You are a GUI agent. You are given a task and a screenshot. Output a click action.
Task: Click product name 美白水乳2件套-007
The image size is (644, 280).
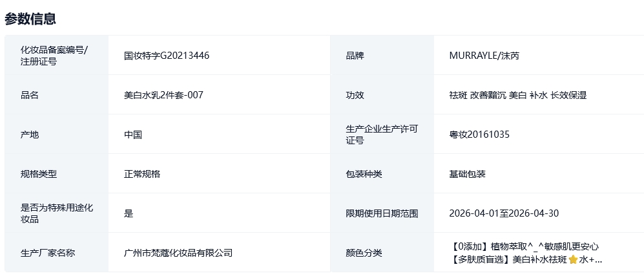(x=164, y=95)
